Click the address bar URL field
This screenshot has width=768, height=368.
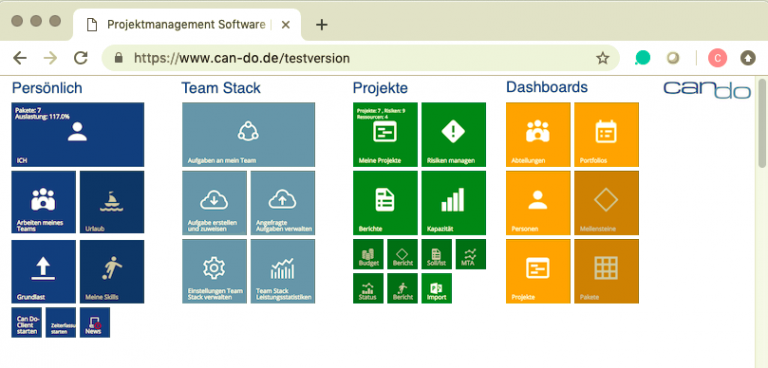[x=360, y=58]
